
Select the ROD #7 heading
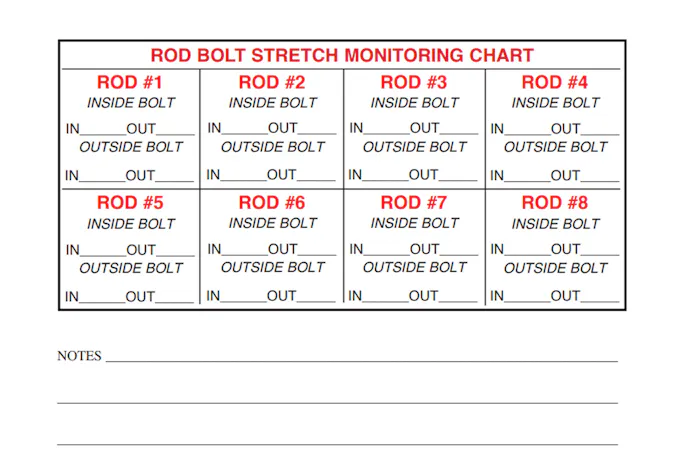tap(414, 203)
